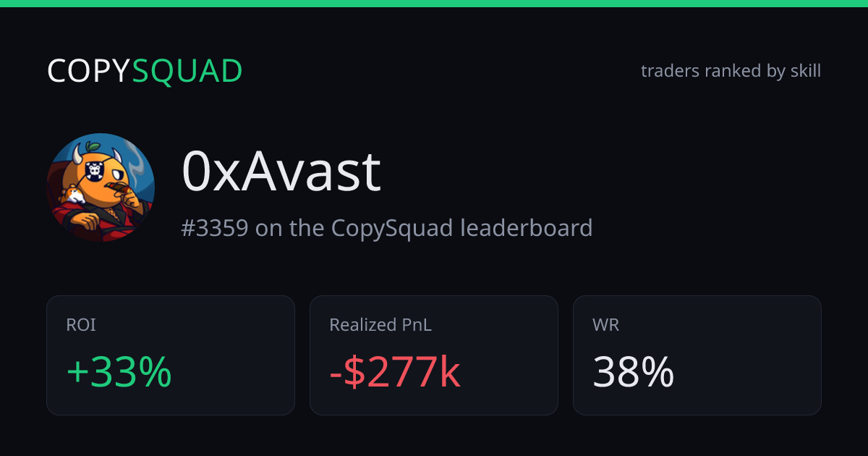Viewport: 868px width, 456px height.
Task: Click the word leaderboard in subtitle
Action: [527, 228]
